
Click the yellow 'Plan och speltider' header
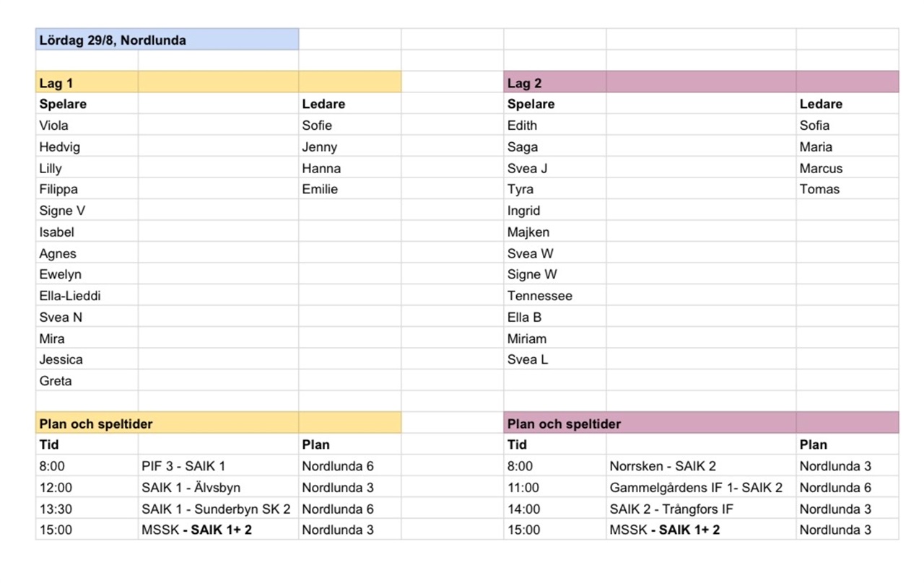tap(167, 424)
